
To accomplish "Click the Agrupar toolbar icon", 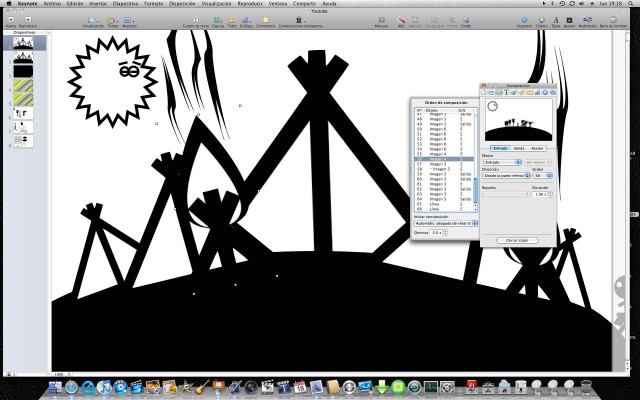I will 415,22.
